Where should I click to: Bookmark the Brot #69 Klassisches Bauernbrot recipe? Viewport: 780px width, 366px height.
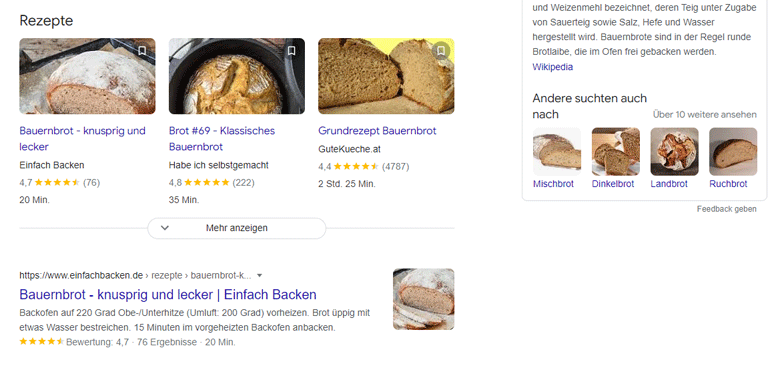pos(292,51)
